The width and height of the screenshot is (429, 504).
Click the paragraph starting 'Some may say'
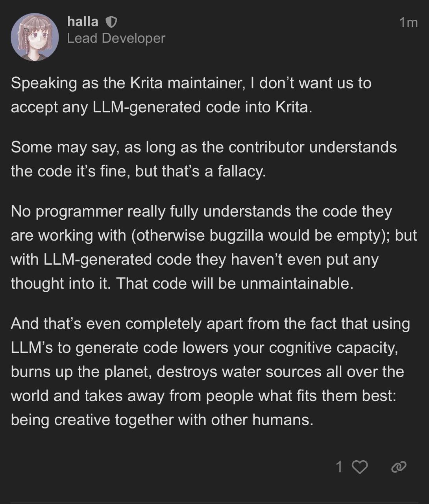click(x=203, y=159)
